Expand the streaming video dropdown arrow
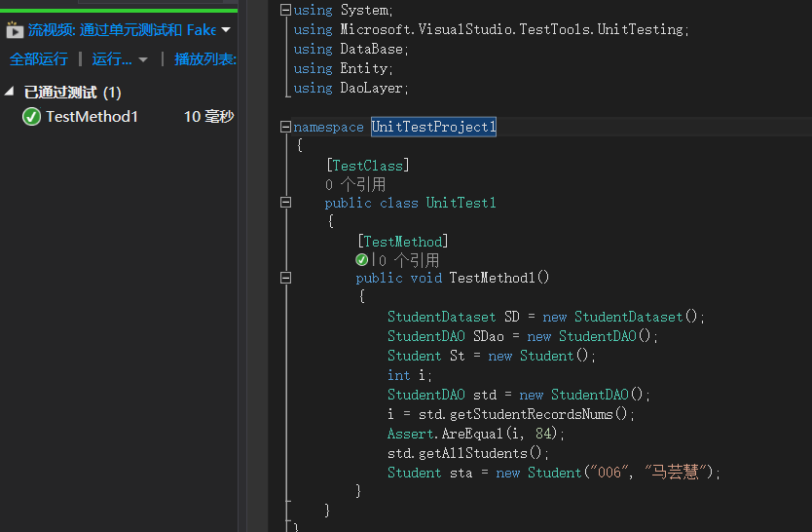Viewport: 812px width, 532px height. (226, 30)
